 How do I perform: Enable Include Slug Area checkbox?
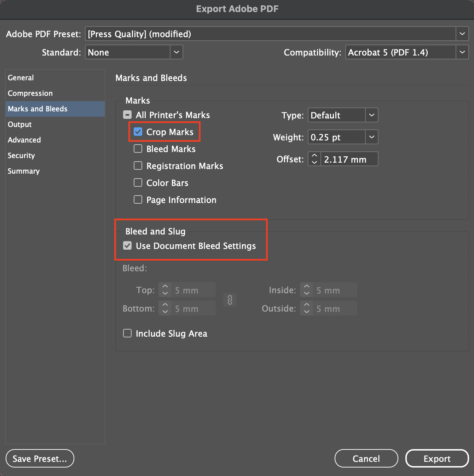click(127, 333)
